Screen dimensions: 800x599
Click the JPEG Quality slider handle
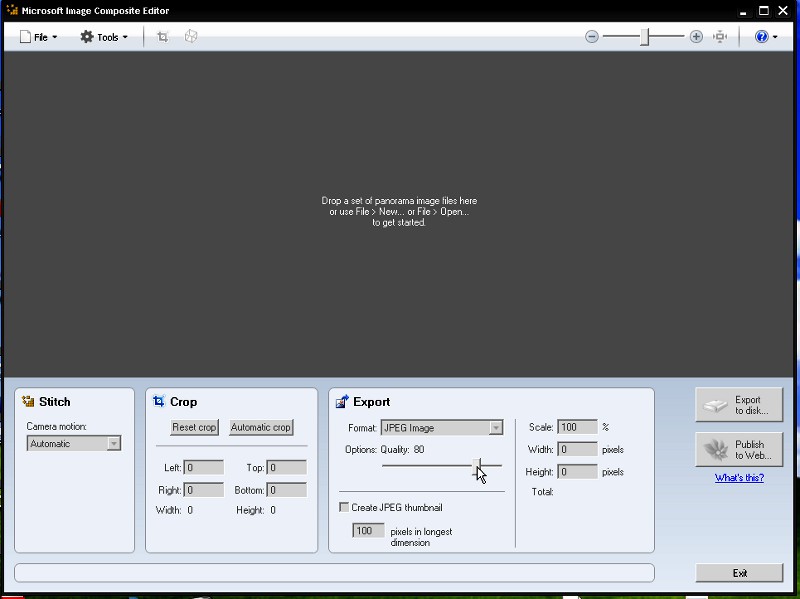pos(478,466)
